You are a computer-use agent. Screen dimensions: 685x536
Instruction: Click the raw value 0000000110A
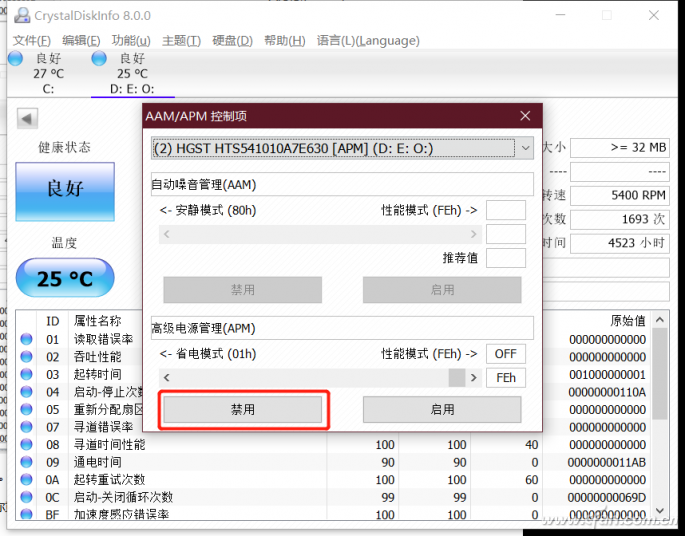607,392
